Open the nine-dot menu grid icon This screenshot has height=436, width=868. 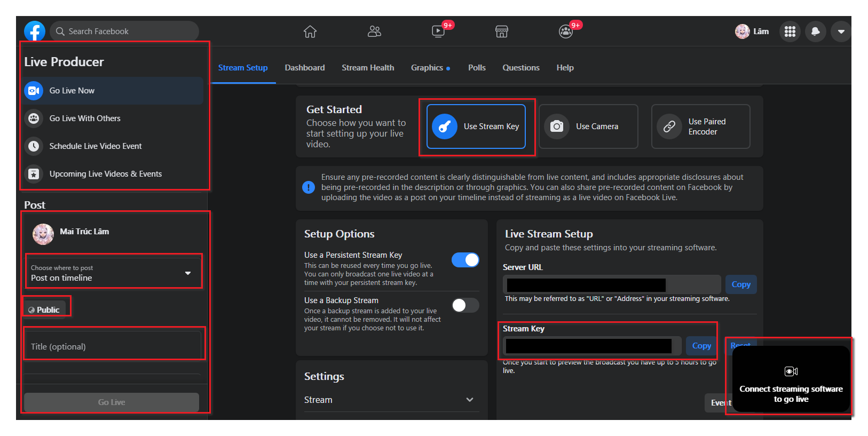click(790, 31)
